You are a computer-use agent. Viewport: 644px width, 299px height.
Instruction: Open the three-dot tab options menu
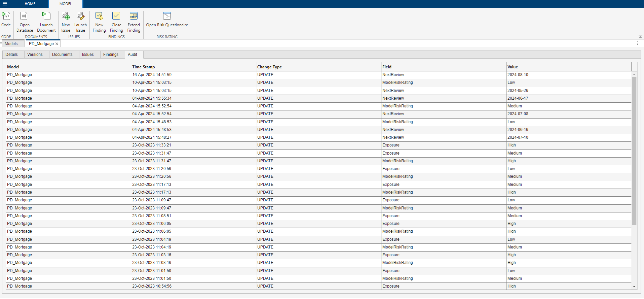[637, 43]
